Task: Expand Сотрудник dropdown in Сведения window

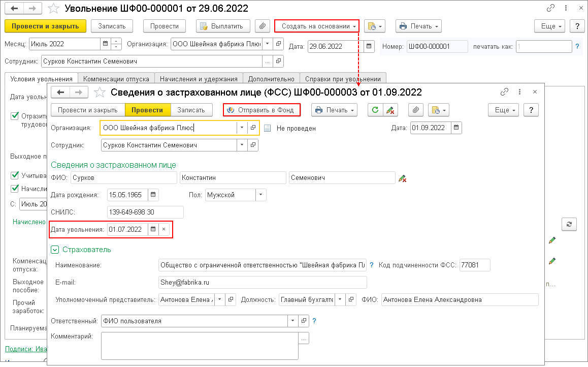Action: (x=242, y=145)
